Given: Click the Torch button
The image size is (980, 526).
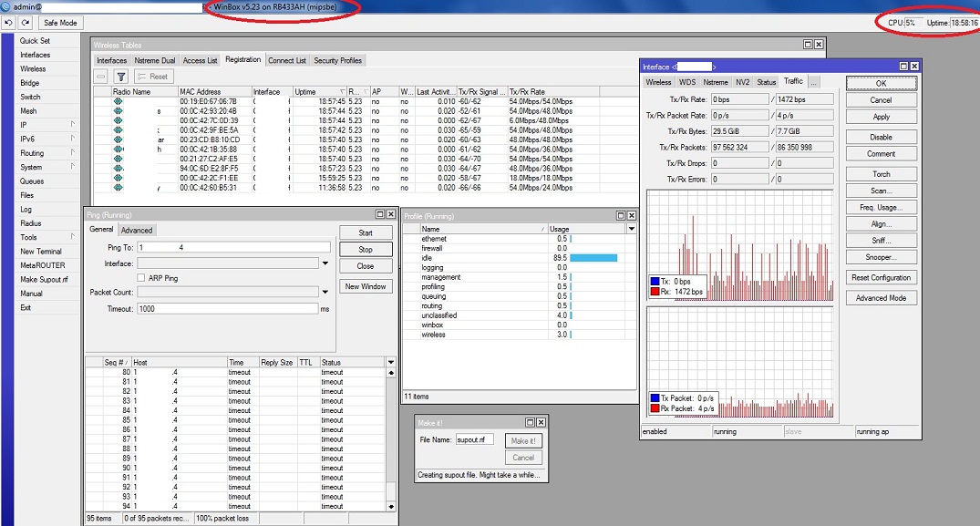Looking at the screenshot, I should pos(882,174).
